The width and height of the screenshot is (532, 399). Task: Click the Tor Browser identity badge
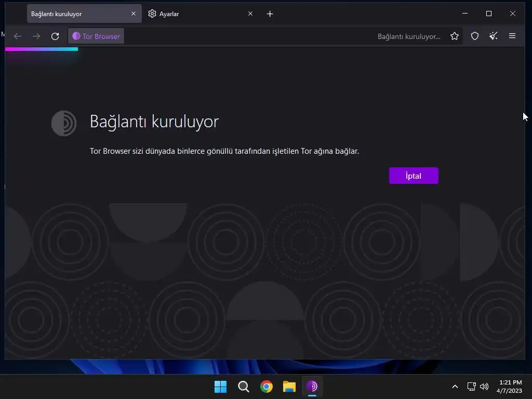(96, 36)
